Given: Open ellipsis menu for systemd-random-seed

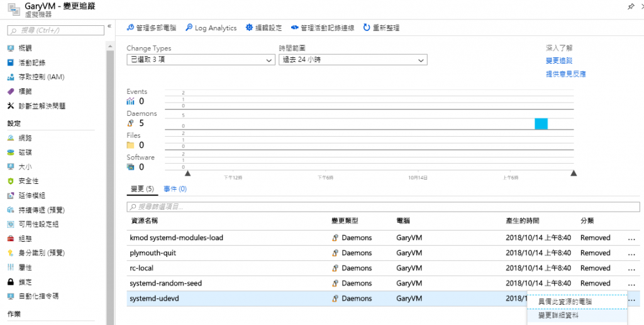Looking at the screenshot, I should [631, 284].
